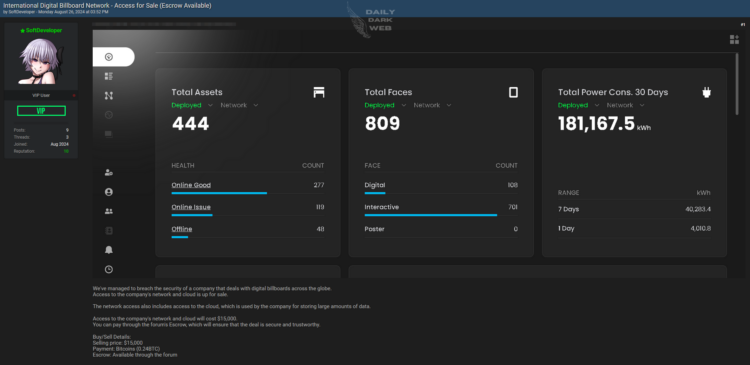Click the dimmed contacts book sidebar icon
Viewport: 750px width, 365px height.
pyautogui.click(x=109, y=231)
